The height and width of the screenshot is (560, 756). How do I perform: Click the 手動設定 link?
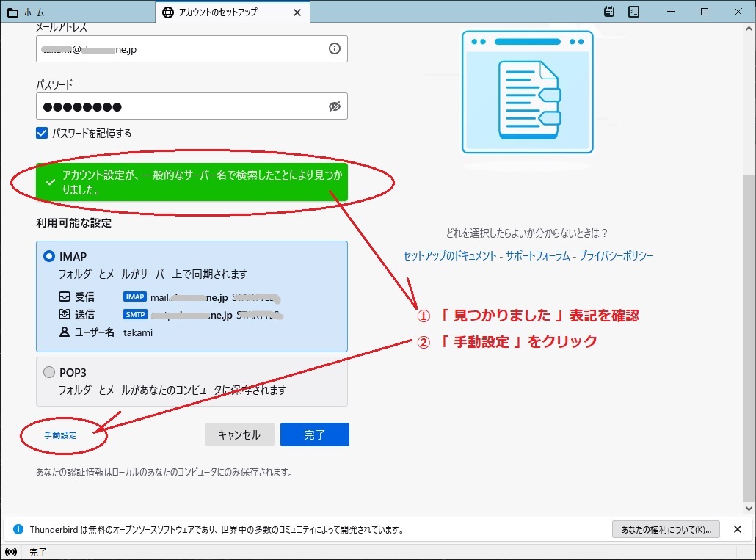coord(60,435)
